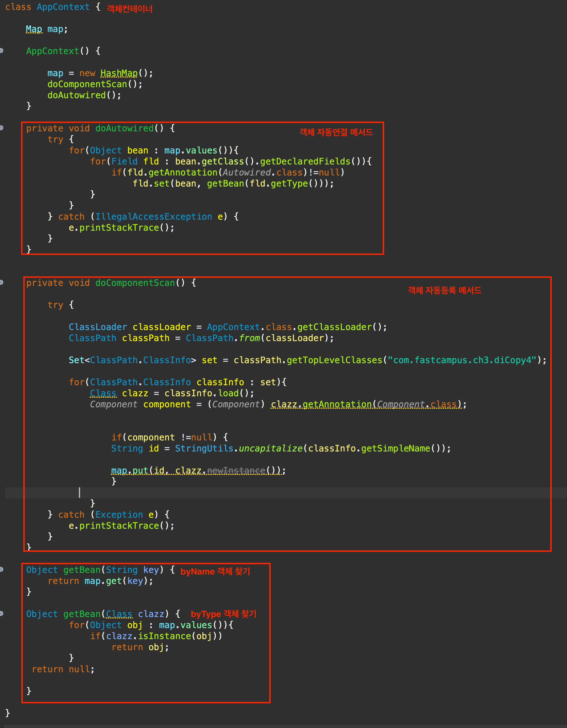Click the underlined Class type before clazz variable

(103, 393)
